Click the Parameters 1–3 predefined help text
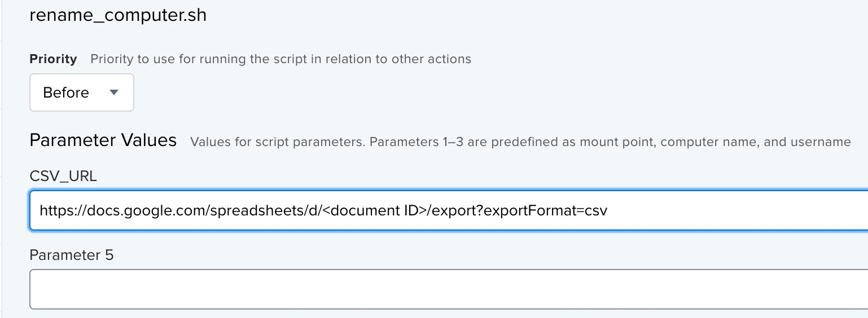868x318 pixels. pyautogui.click(x=520, y=142)
